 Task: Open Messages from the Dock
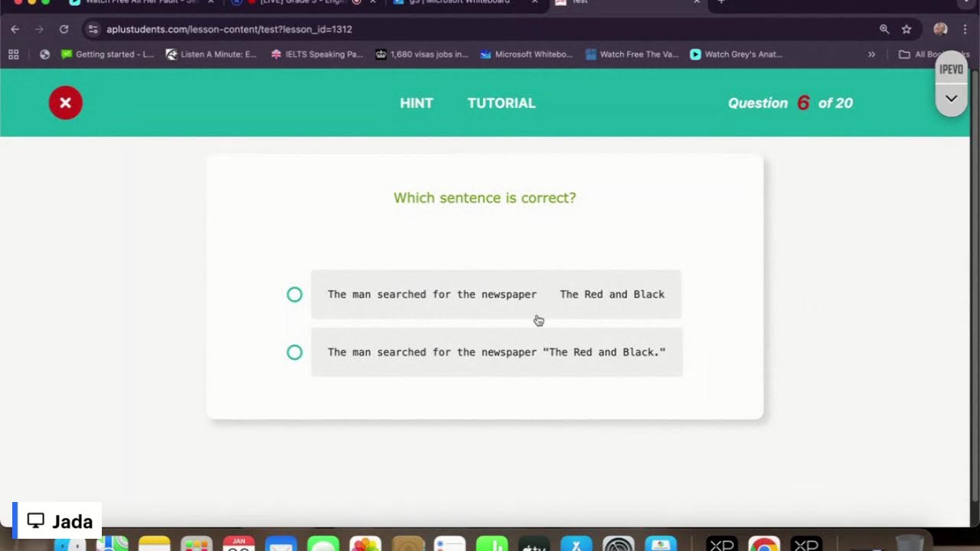tap(323, 544)
